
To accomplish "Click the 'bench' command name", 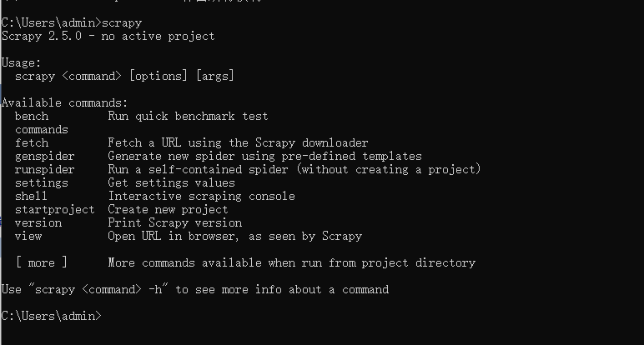I will 32,116.
